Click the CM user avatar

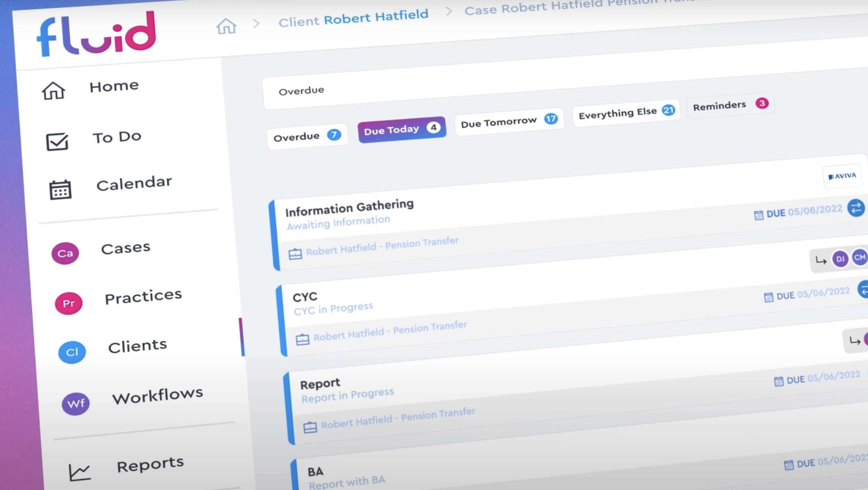(x=860, y=258)
